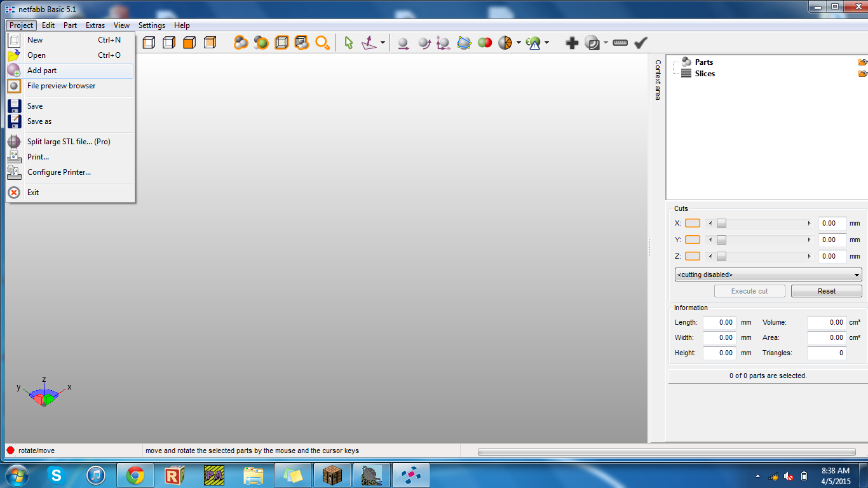Image resolution: width=868 pixels, height=488 pixels.
Task: Click the Context area vertical tab
Action: [658, 80]
